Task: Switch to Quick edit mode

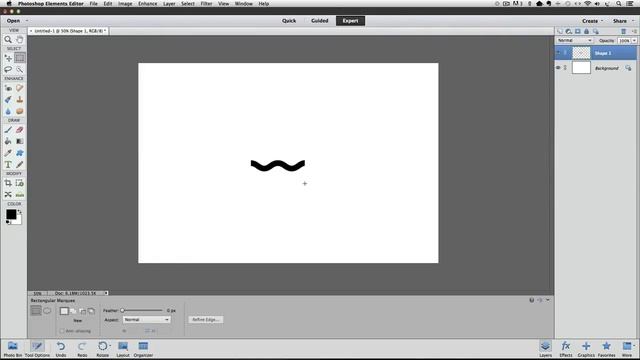Action: [x=289, y=21]
